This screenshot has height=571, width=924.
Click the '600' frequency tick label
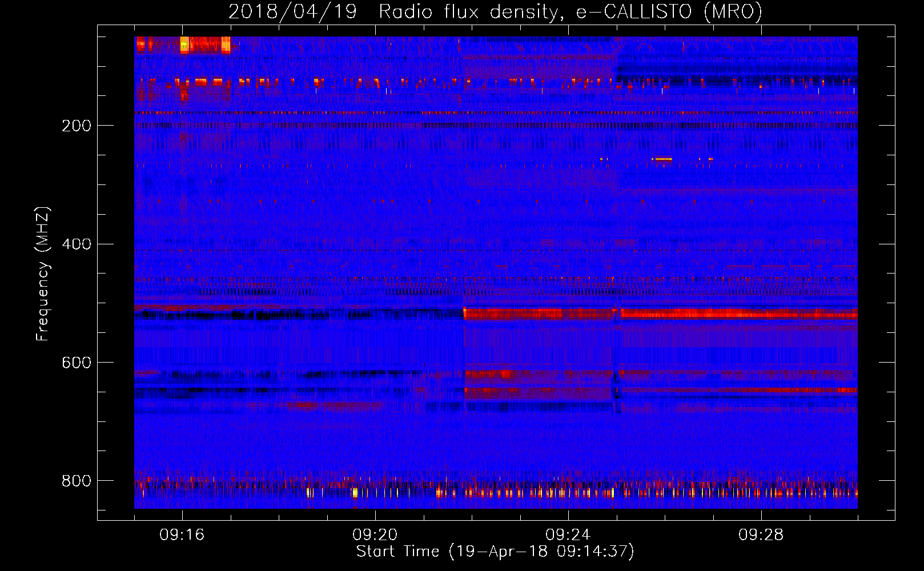tap(77, 363)
